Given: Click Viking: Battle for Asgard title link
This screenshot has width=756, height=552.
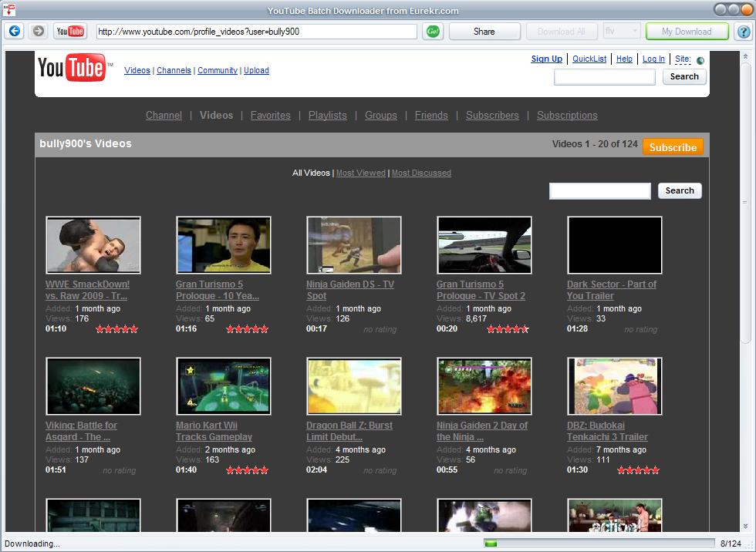Looking at the screenshot, I should pyautogui.click(x=81, y=431).
